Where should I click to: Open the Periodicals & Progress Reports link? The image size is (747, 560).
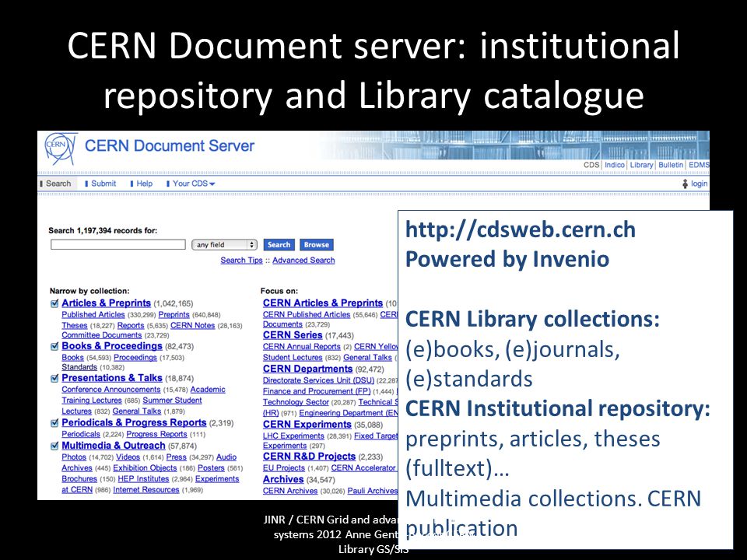[x=134, y=423]
